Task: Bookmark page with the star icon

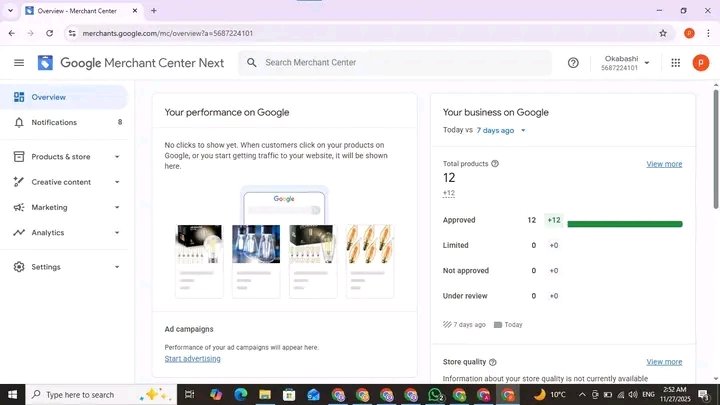Action: [x=663, y=33]
